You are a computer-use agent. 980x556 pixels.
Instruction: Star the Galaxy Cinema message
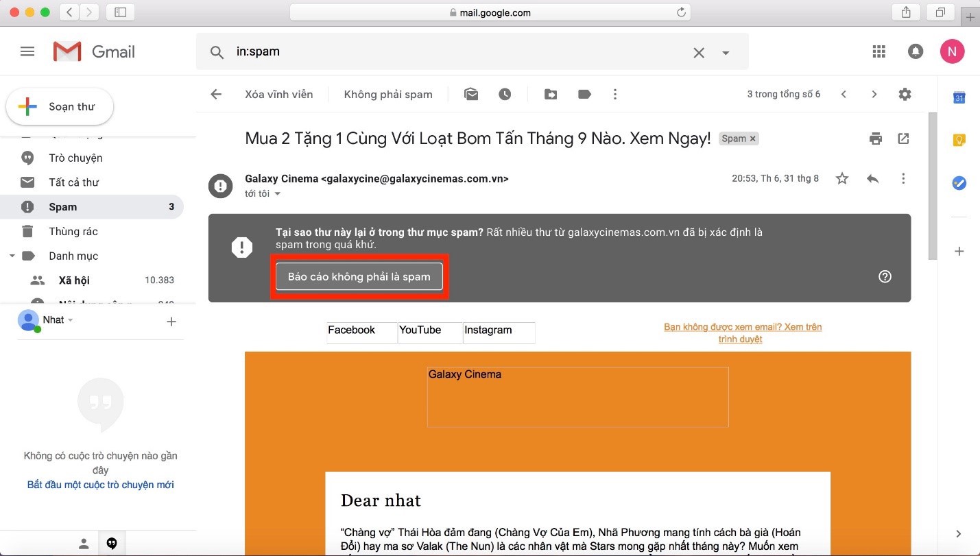pyautogui.click(x=842, y=179)
